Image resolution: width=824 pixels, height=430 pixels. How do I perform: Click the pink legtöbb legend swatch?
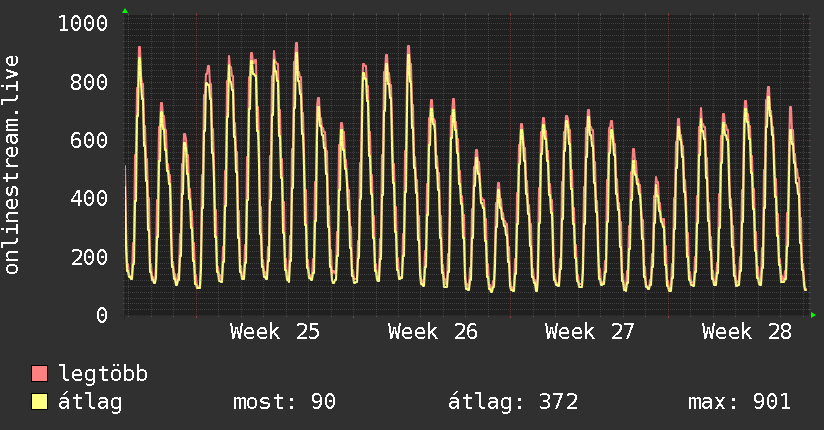[x=39, y=373]
